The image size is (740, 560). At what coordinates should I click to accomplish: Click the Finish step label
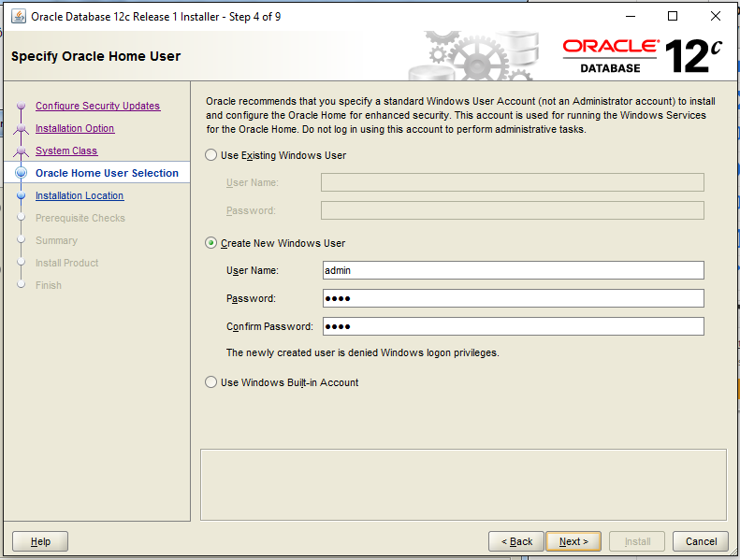click(x=49, y=285)
